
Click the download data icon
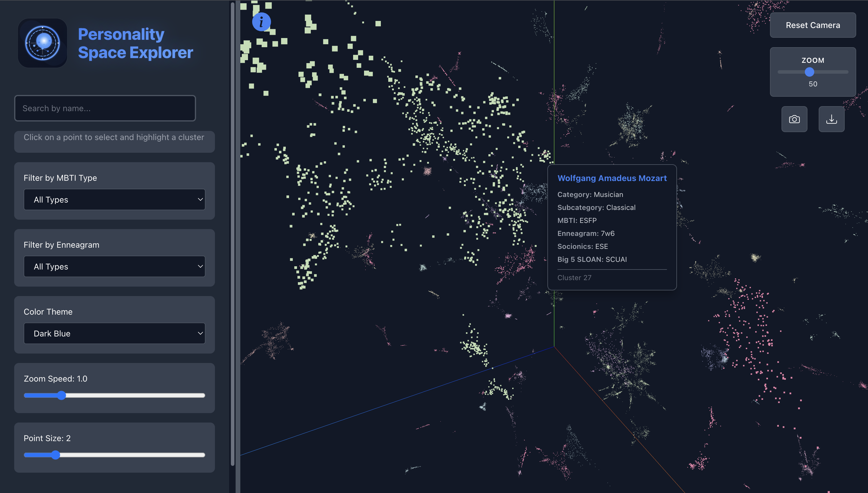pos(831,119)
